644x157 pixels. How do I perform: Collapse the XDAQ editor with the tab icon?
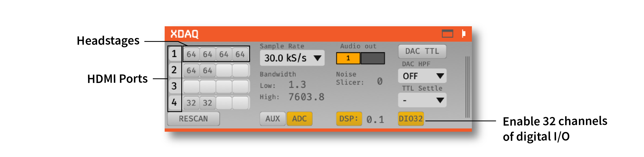coord(463,33)
